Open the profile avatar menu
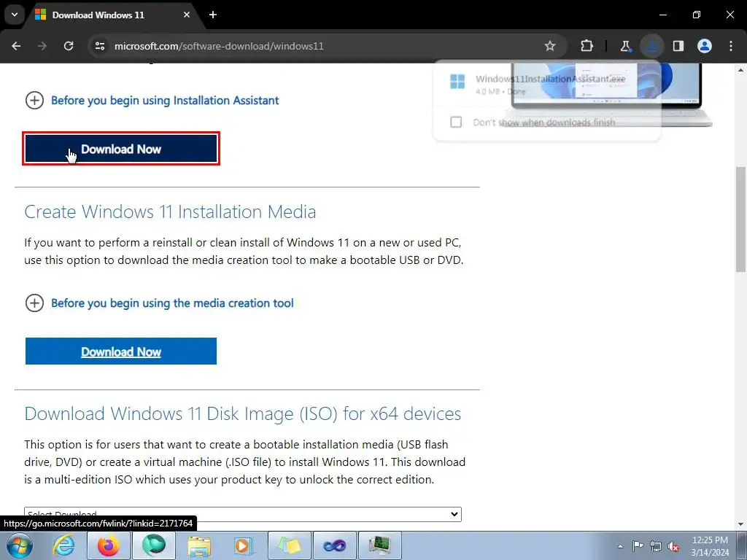The width and height of the screenshot is (747, 560). click(705, 46)
